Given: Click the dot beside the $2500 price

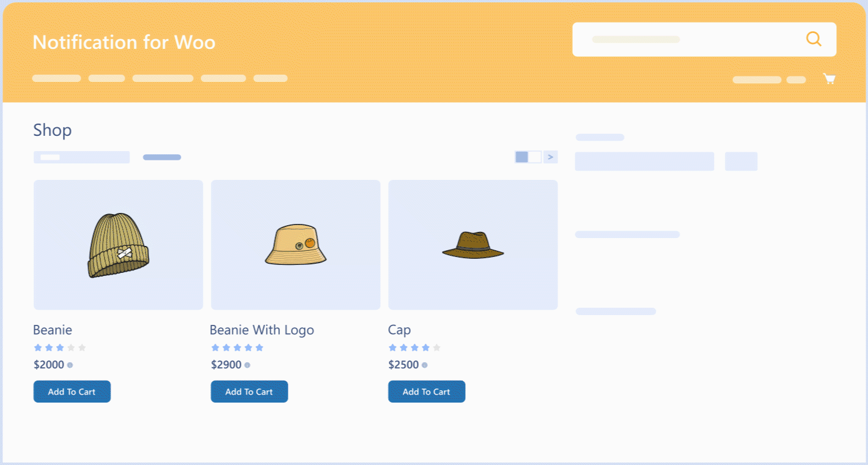Looking at the screenshot, I should [425, 365].
